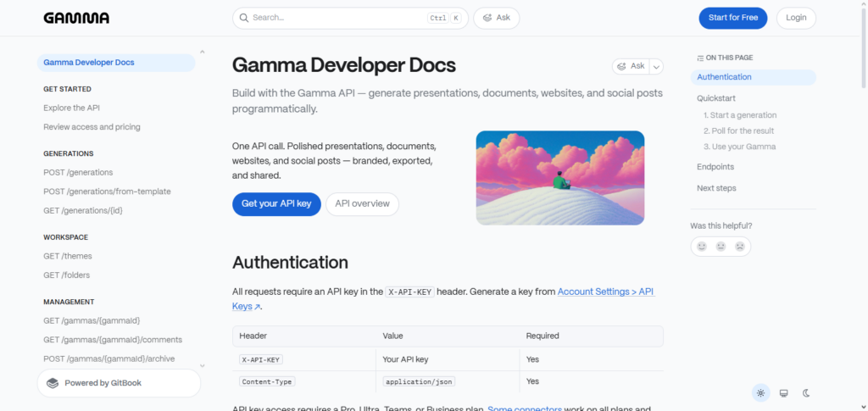
Task: Jump to 3. Use your Gamma
Action: [739, 147]
